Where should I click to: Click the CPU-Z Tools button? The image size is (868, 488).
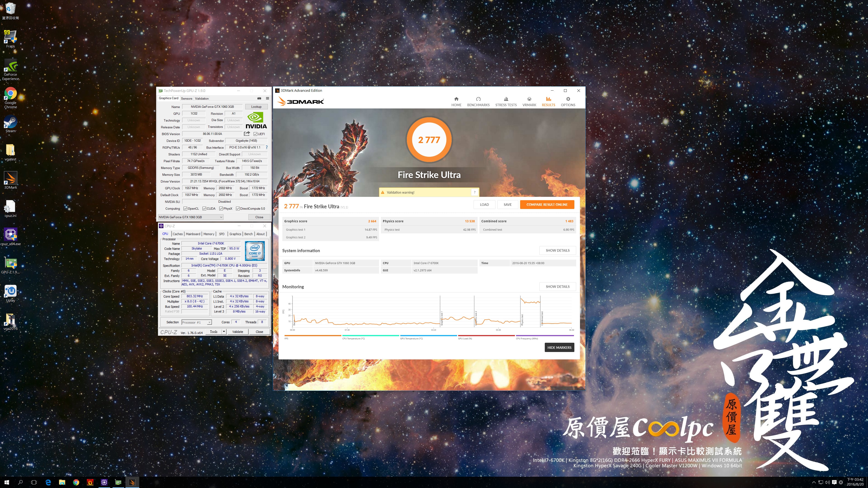[x=214, y=332]
